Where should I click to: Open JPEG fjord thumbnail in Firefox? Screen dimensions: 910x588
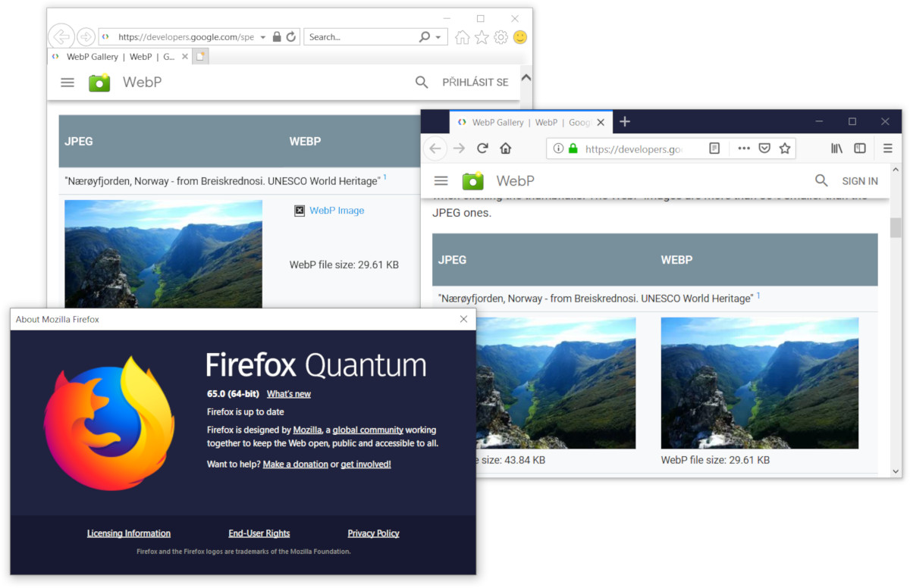(x=556, y=383)
